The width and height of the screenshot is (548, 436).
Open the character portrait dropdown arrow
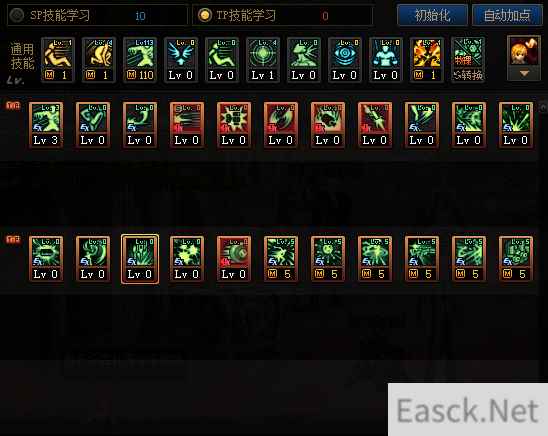pyautogui.click(x=524, y=74)
